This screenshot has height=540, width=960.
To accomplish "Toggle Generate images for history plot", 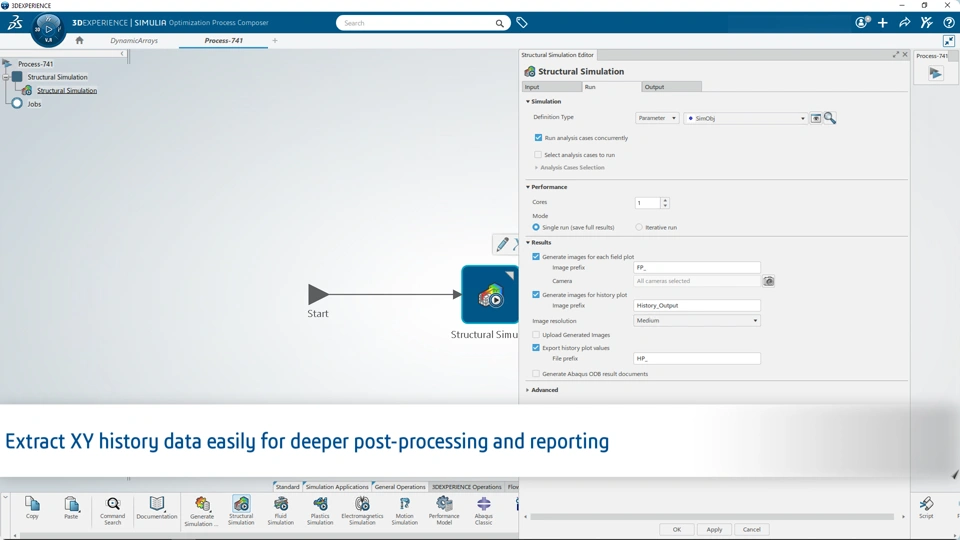I will (536, 294).
